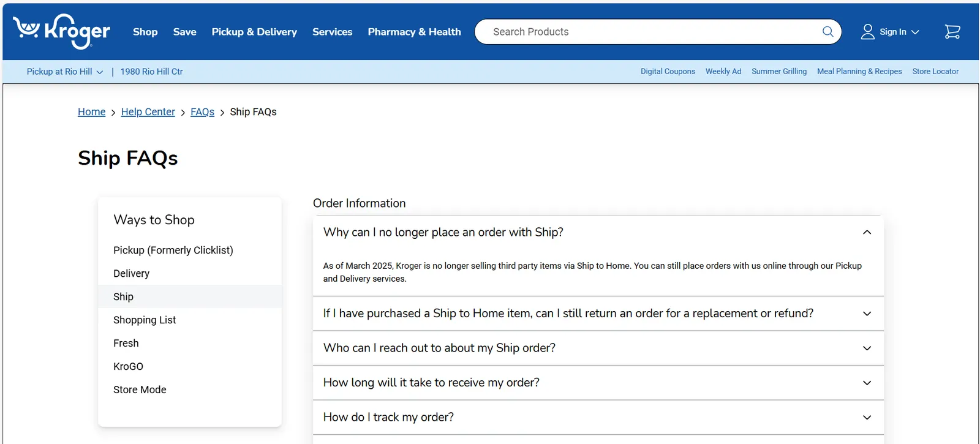
Task: Open the Pickup & Delivery menu
Action: point(254,32)
